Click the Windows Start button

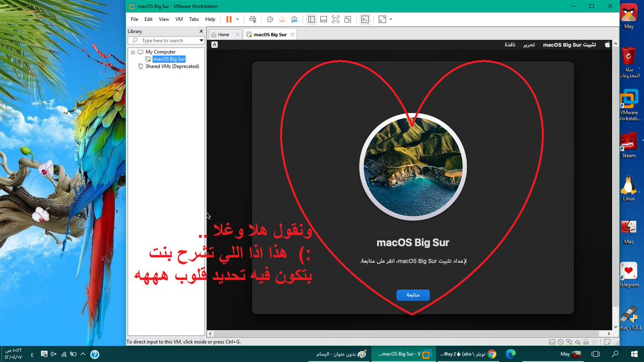[634, 354]
